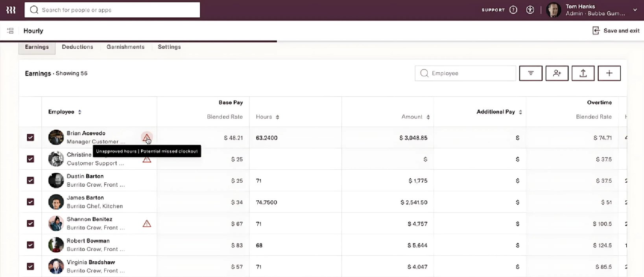Toggle the sidebar menu icon beside Hourly

pos(10,31)
